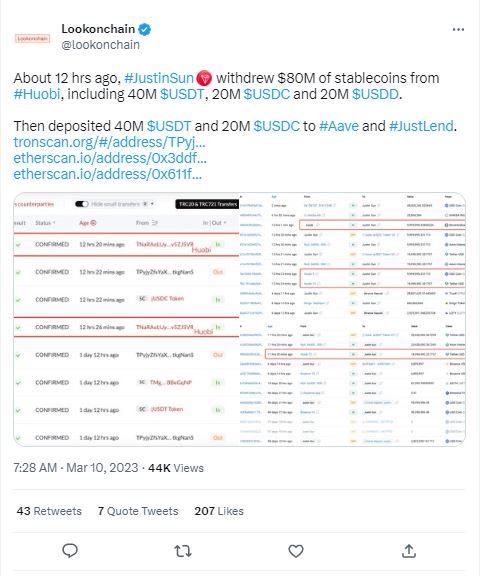Open the three-dot more options menu
Screen dimensions: 488x576
pyautogui.click(x=458, y=29)
